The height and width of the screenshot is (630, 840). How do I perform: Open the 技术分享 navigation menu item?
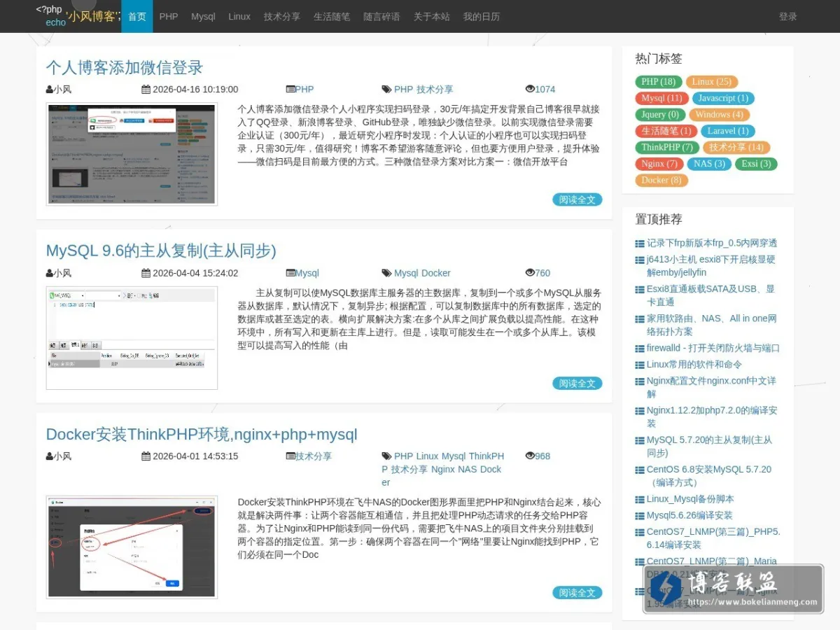[282, 16]
